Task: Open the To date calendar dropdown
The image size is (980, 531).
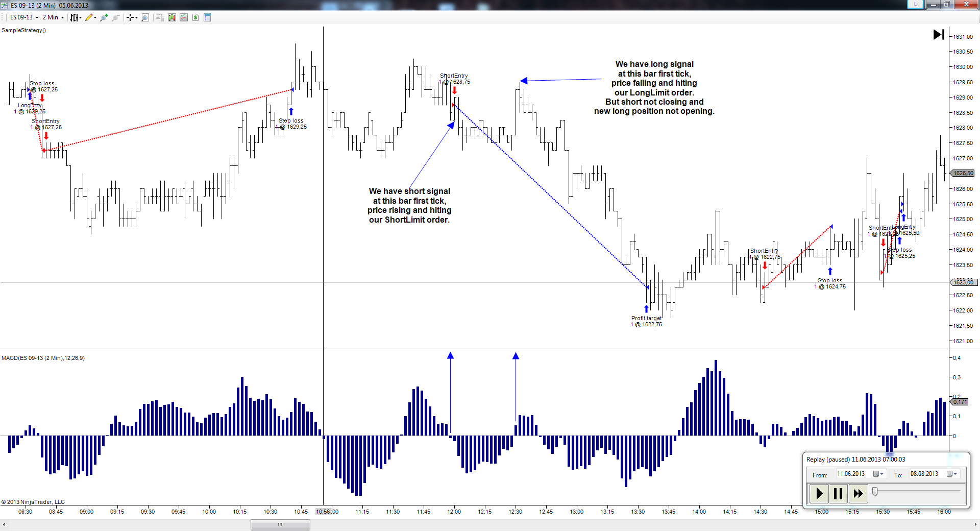Action: tap(952, 474)
